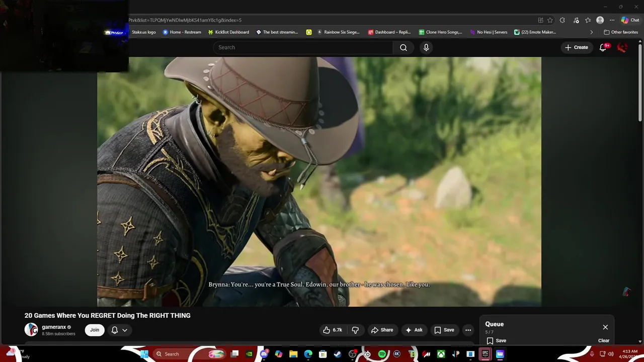Open Dashboard – Repli... bookmark
Viewport: 644px width, 362px height.
pos(389,32)
